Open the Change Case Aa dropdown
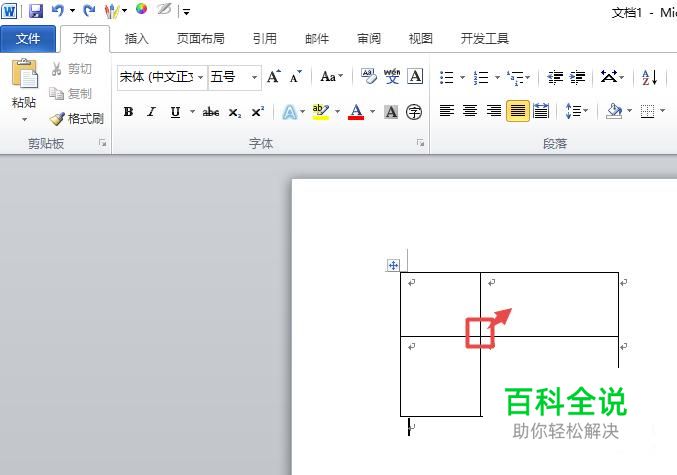Viewport: 677px width, 475px height. click(331, 77)
